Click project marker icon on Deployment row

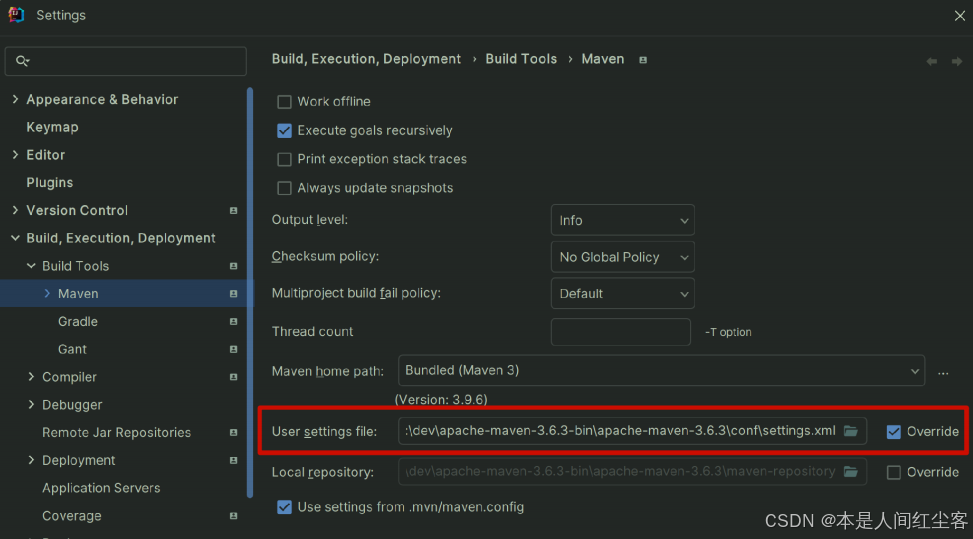[233, 460]
